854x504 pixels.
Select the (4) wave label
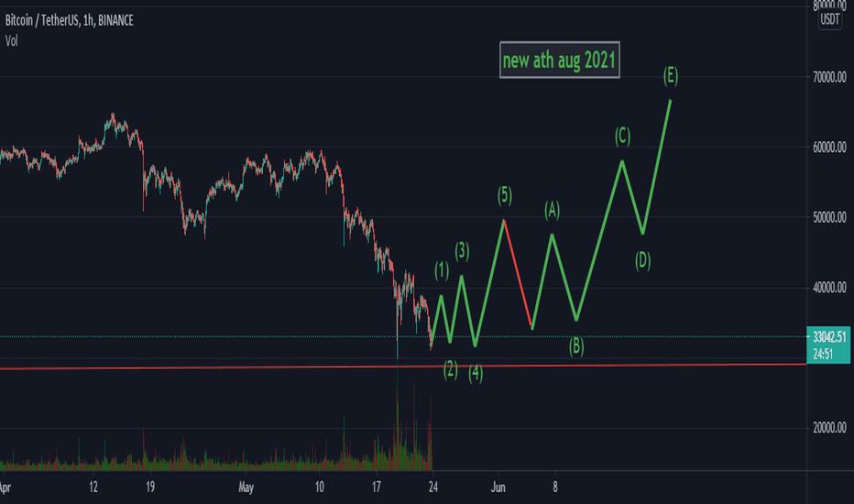(476, 373)
